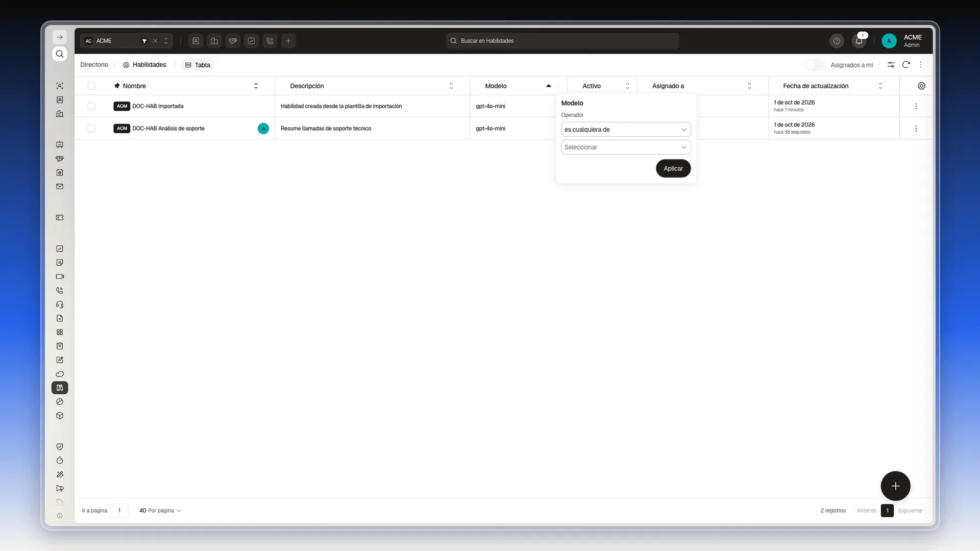Expand the ACME workspace switcher arrows
Viewport: 980px width, 551px height.
[166, 41]
